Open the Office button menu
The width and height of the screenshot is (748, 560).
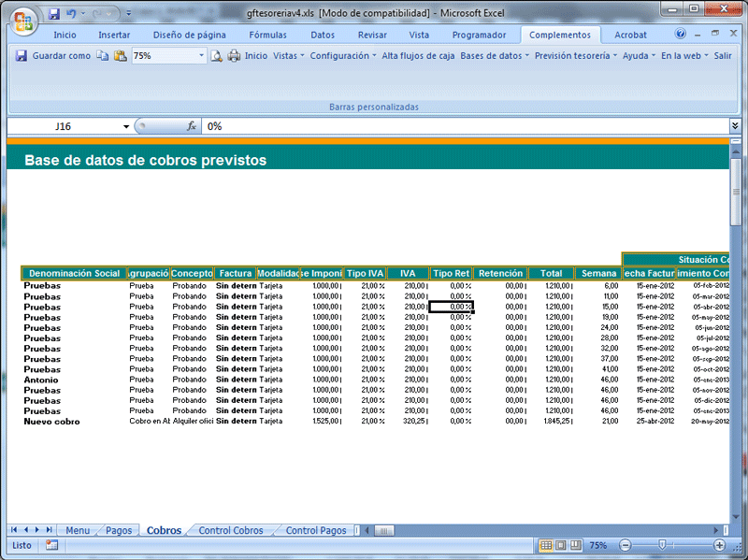coord(23,21)
